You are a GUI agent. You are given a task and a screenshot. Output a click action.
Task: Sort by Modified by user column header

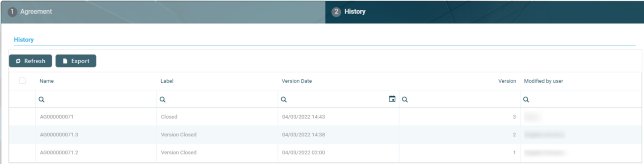543,81
